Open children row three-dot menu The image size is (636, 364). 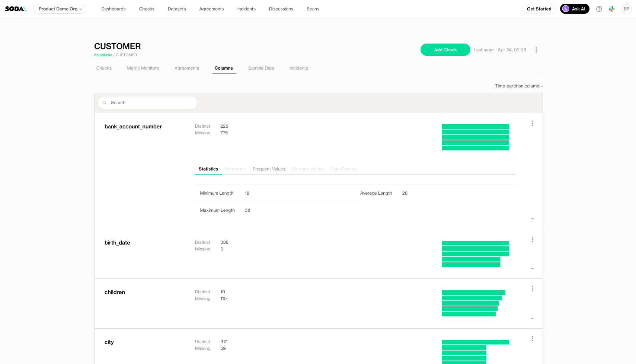pyautogui.click(x=533, y=289)
